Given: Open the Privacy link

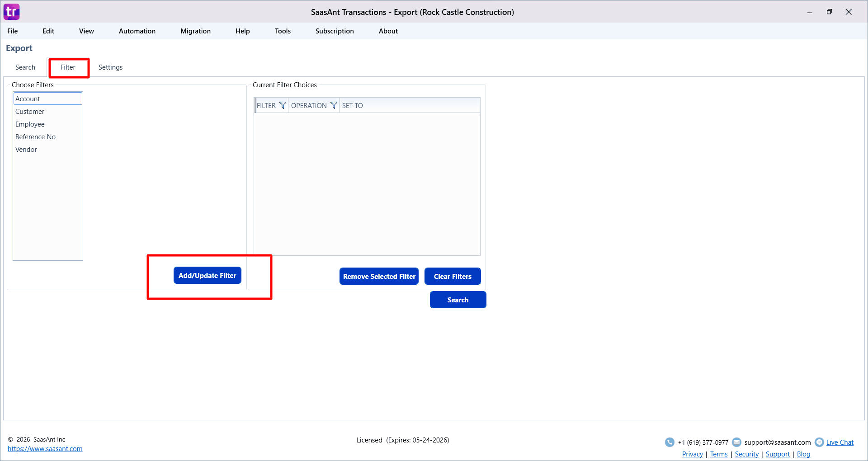Looking at the screenshot, I should pos(693,454).
